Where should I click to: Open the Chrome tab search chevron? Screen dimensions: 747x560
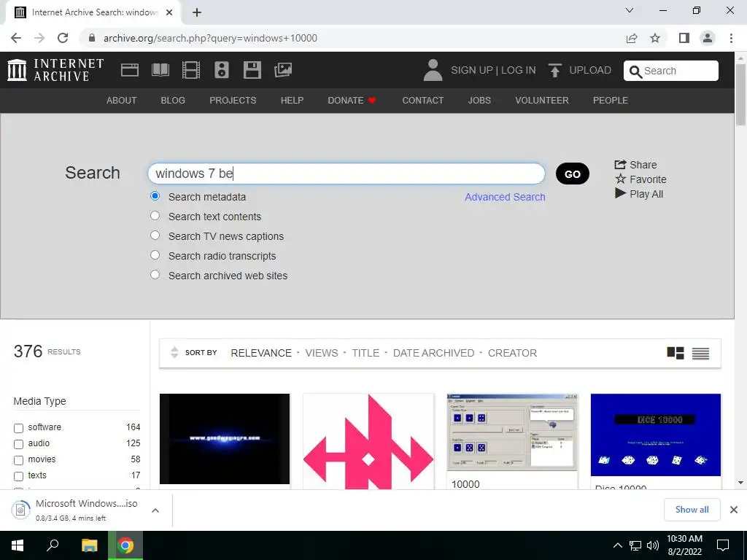pyautogui.click(x=630, y=10)
